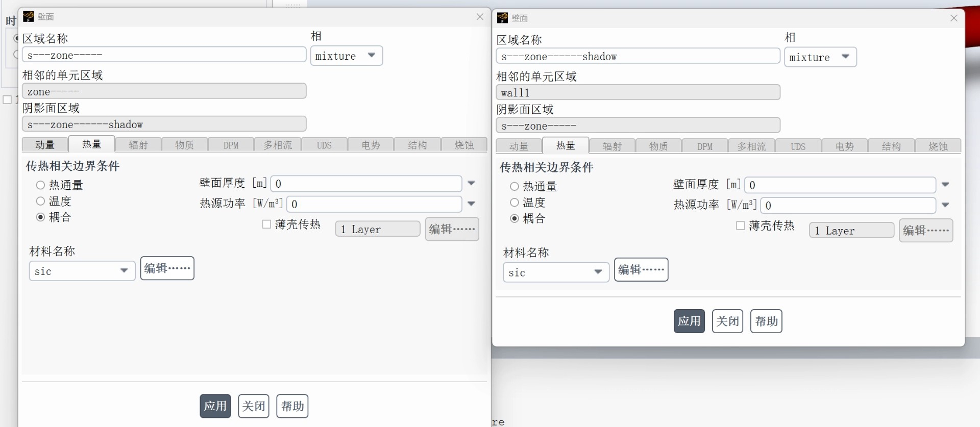Open 辐射 tab in left dialog
Viewport: 980px width, 427px height.
click(138, 145)
